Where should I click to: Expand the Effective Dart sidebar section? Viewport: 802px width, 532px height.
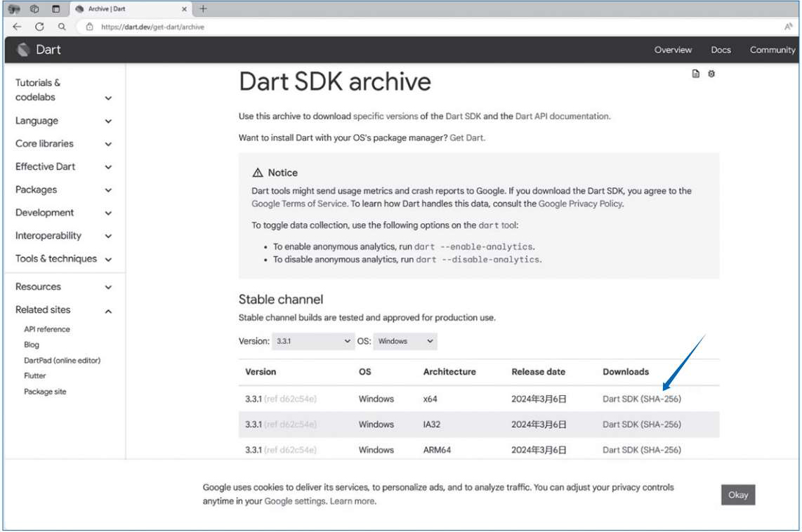108,167
